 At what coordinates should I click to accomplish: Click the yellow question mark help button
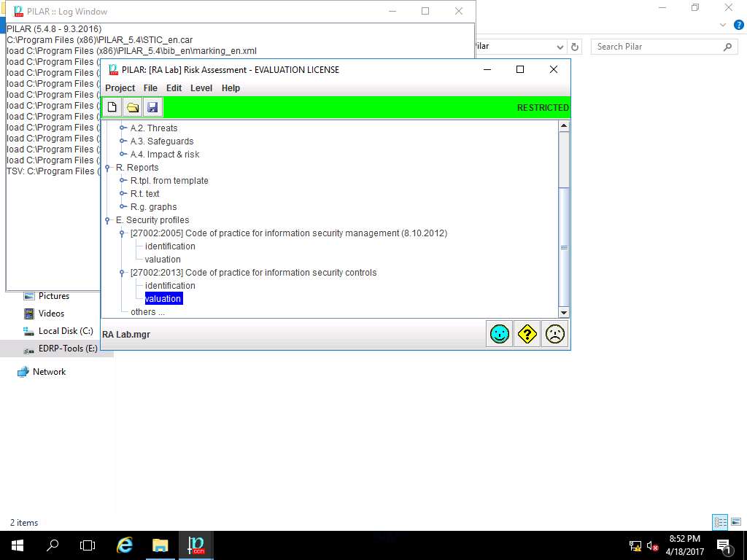point(527,334)
